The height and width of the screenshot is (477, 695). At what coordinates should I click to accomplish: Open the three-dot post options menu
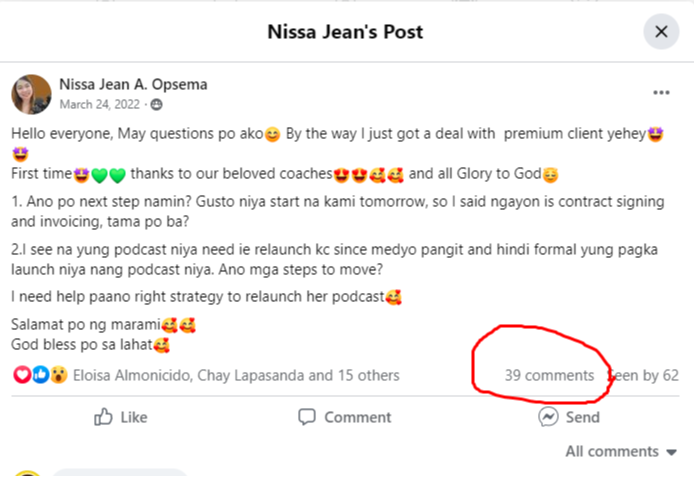click(x=661, y=93)
